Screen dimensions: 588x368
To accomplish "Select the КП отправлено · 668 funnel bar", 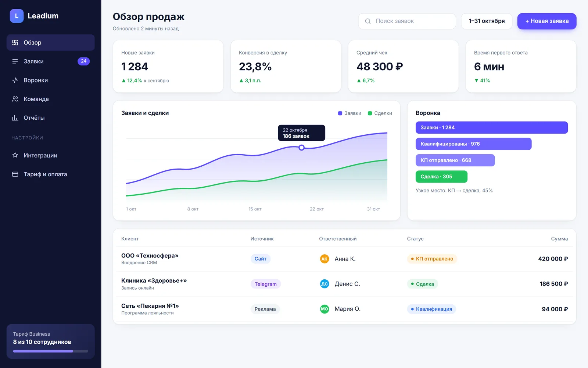I will coord(455,160).
